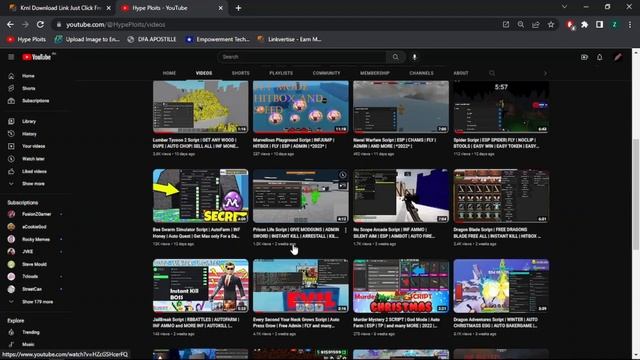This screenshot has width=640, height=360.
Task: Click the search magnifier button
Action: click(x=396, y=57)
